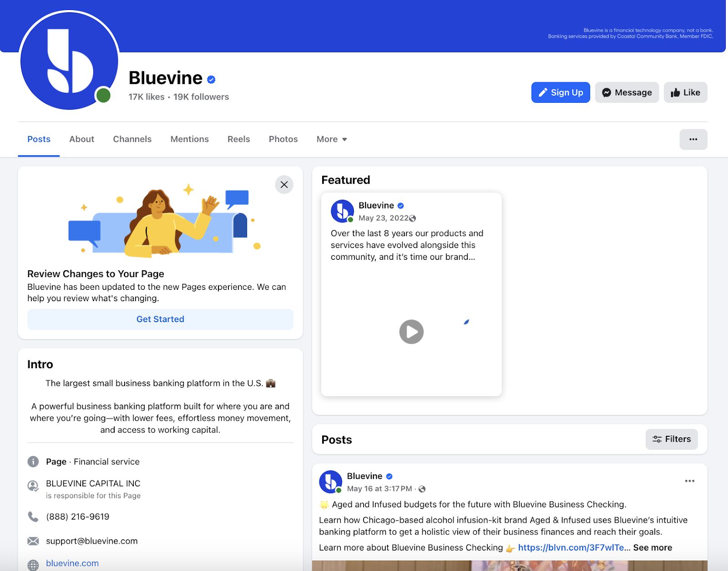Click support@bluevine.com email address

pos(92,541)
